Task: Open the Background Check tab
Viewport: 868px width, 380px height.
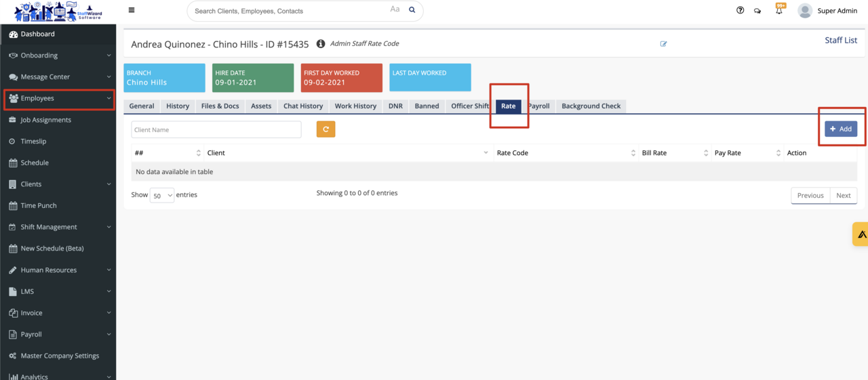Action: pos(591,106)
